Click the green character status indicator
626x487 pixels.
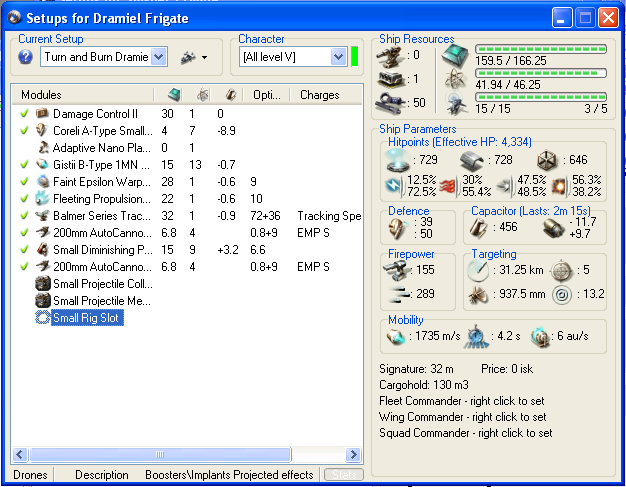coord(355,57)
